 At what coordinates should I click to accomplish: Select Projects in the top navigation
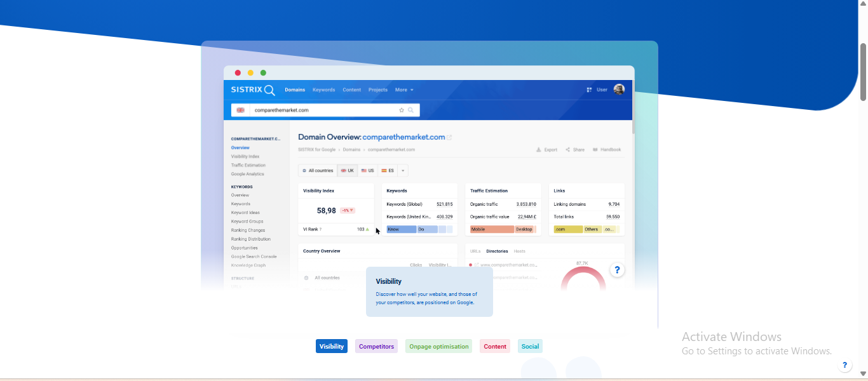click(378, 90)
